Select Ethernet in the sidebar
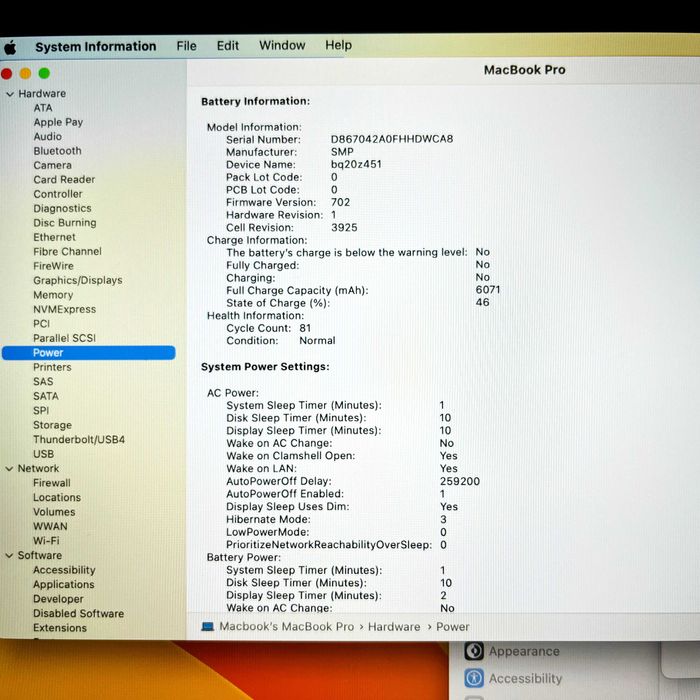Image resolution: width=700 pixels, height=700 pixels. pyautogui.click(x=54, y=237)
